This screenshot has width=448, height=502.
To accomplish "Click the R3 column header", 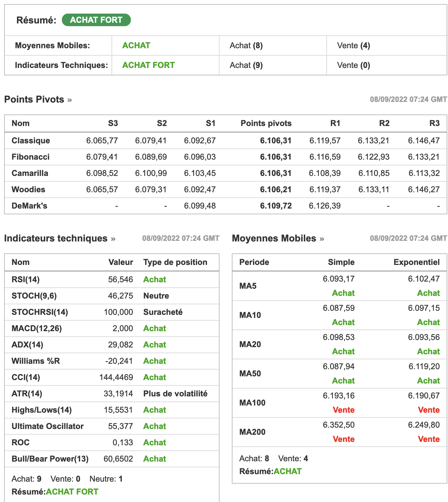I will click(x=434, y=123).
